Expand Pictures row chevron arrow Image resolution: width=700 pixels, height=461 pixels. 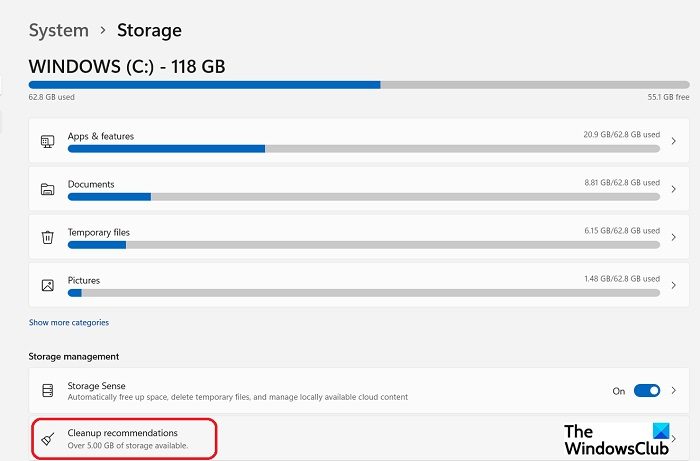pos(674,285)
